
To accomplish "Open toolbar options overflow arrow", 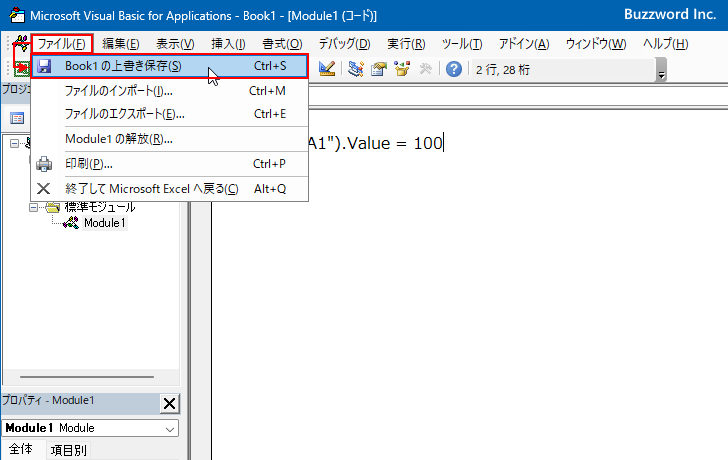I will 662,70.
